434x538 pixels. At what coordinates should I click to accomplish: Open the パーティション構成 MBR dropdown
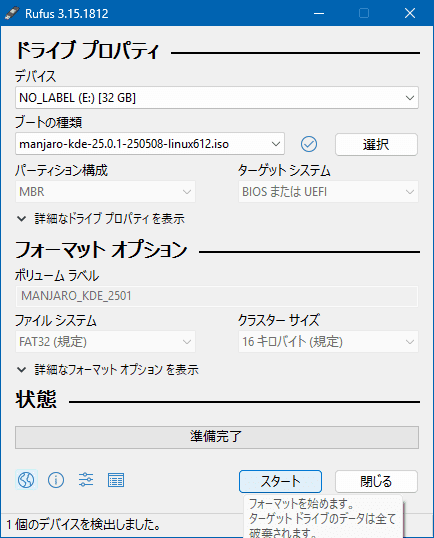pos(105,191)
